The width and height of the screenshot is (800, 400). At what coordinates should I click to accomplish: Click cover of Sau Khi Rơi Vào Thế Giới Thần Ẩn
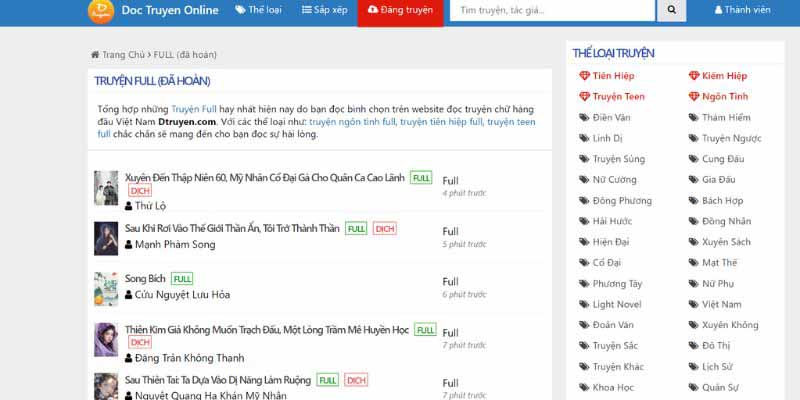click(106, 238)
